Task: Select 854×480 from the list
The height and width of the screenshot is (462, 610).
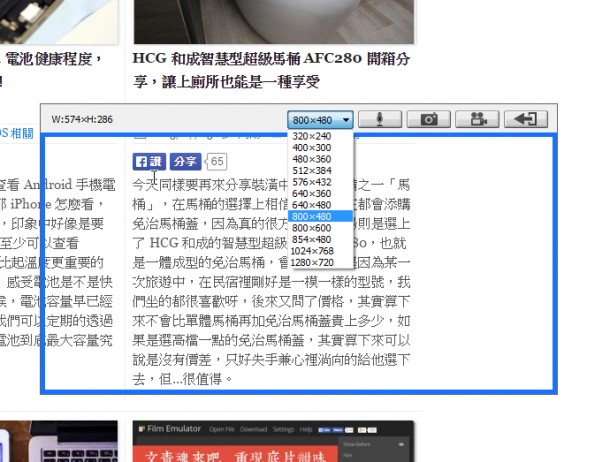Action: tap(320, 239)
